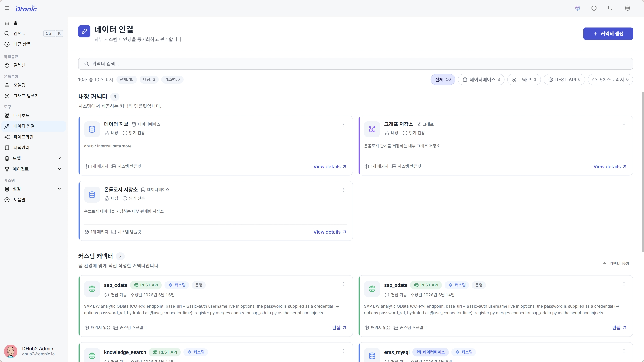644x362 pixels.
Task: Open 검색 search in sidebar
Action: click(x=34, y=34)
